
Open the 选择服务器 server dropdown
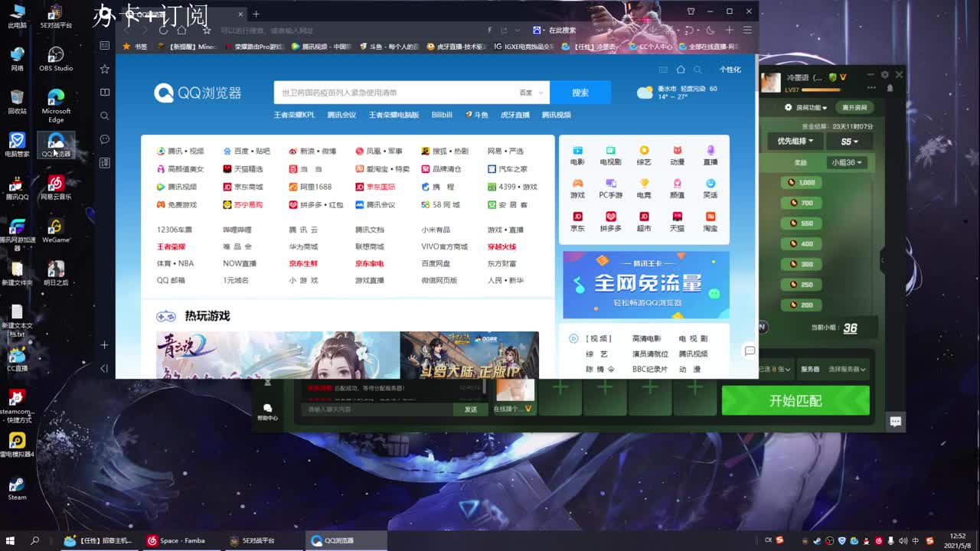pyautogui.click(x=847, y=369)
